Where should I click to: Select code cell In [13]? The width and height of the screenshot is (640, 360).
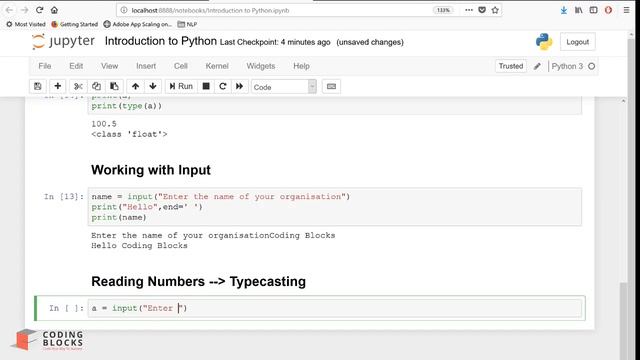[x=335, y=207]
